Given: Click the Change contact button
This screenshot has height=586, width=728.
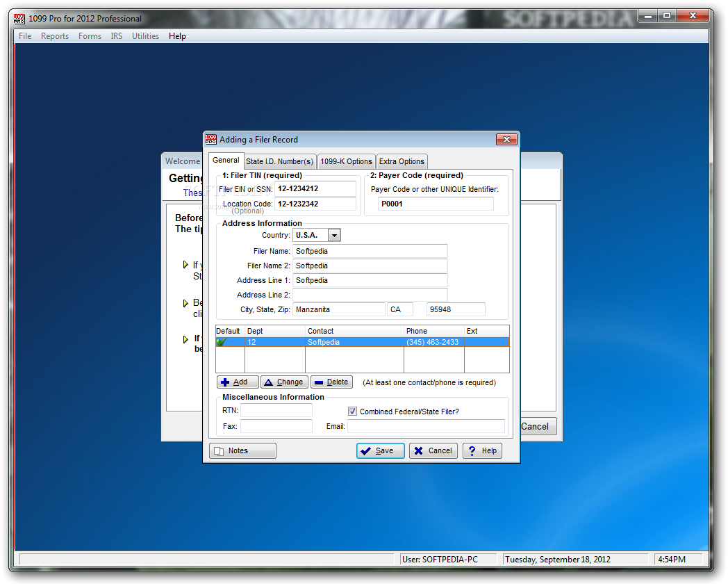Looking at the screenshot, I should (285, 382).
